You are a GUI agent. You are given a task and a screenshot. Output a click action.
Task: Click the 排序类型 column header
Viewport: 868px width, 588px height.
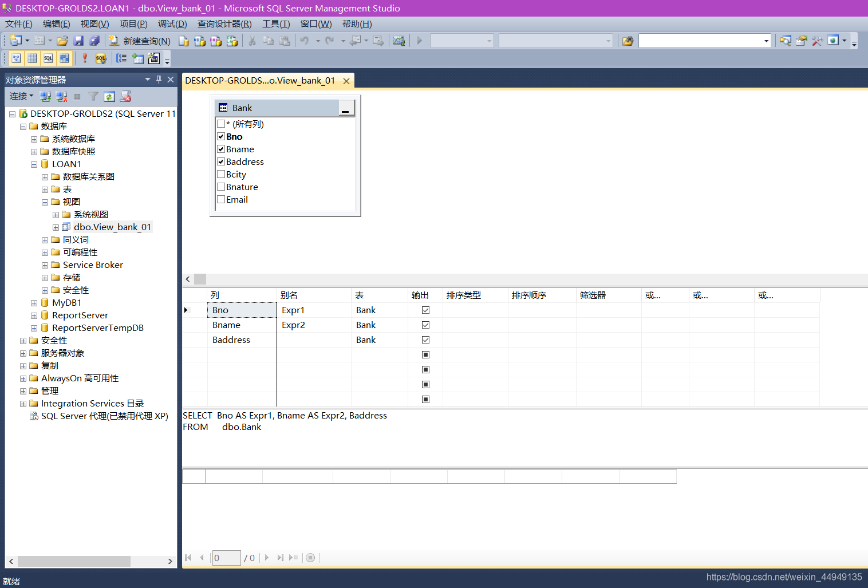click(x=475, y=295)
